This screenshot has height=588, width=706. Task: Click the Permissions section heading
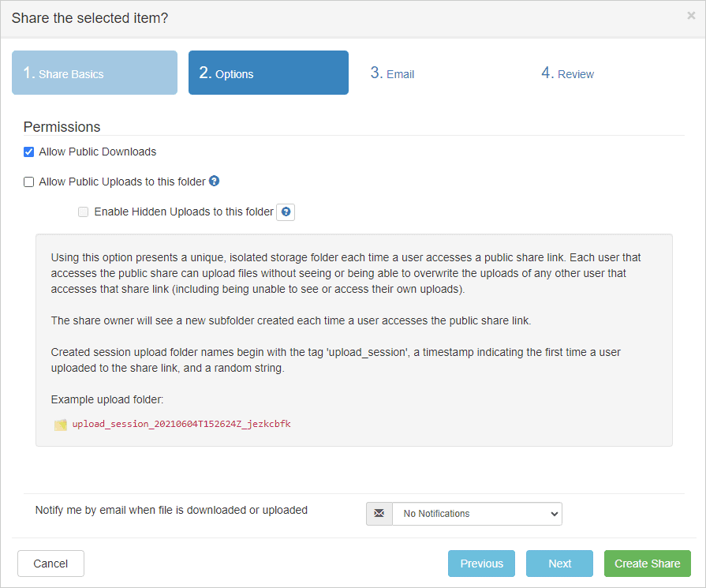point(62,126)
